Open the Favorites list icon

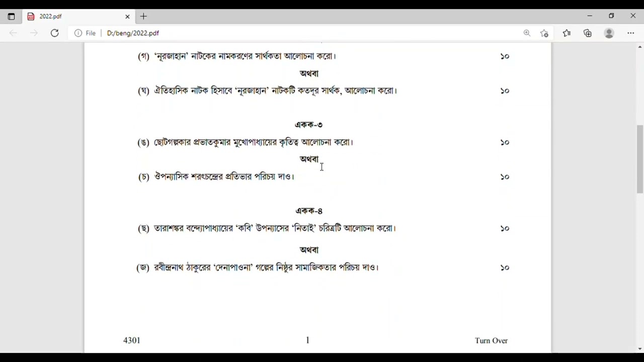point(567,33)
